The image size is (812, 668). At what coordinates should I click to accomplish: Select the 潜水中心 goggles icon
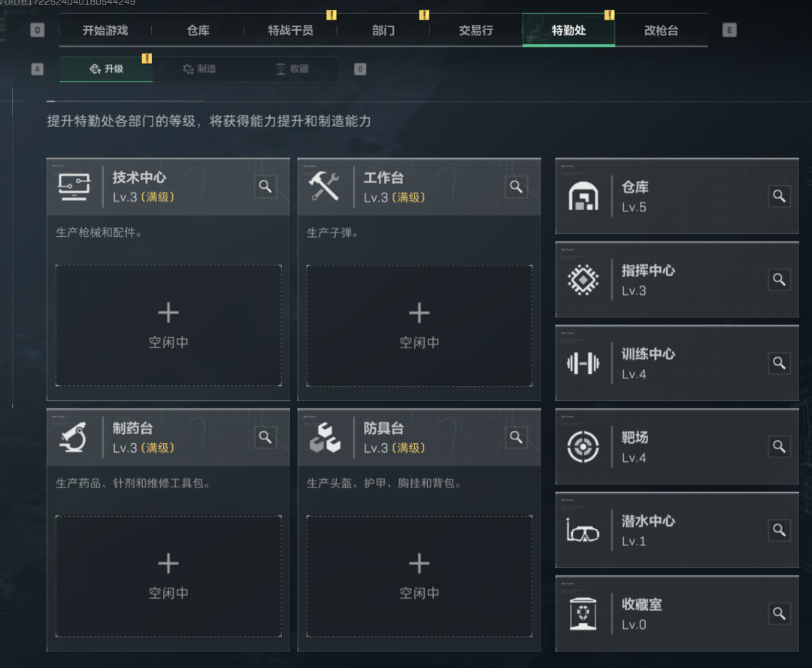583,531
